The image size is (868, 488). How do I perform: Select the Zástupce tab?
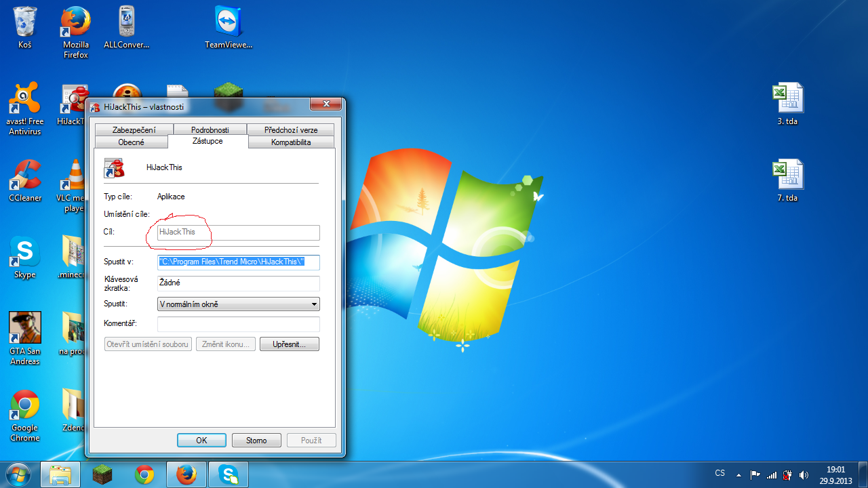208,141
